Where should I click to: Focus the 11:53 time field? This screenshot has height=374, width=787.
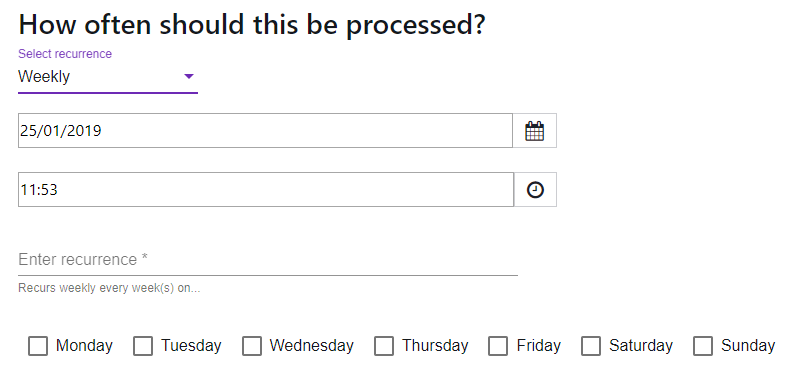pos(266,190)
